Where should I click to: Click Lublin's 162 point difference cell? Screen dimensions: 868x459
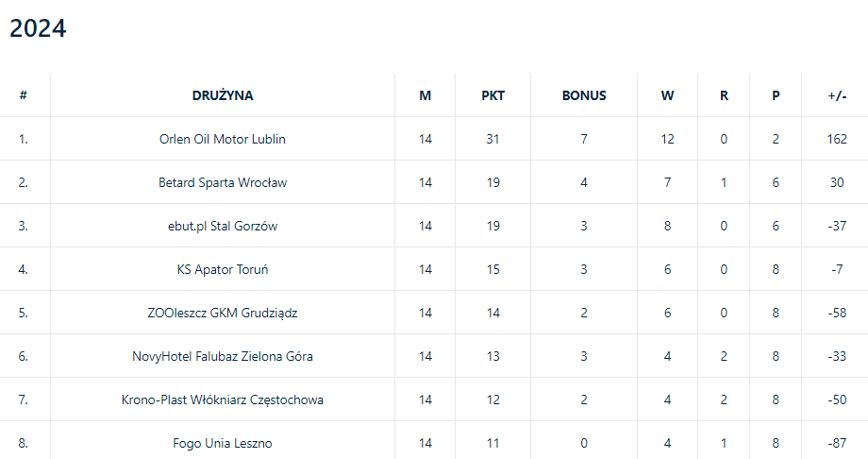[x=837, y=139]
